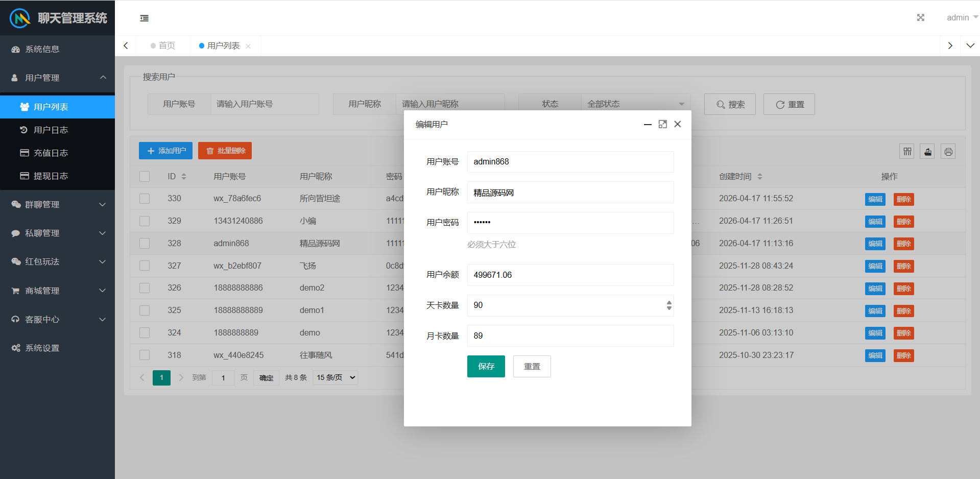
Task: Click the print table icon
Action: [x=948, y=152]
